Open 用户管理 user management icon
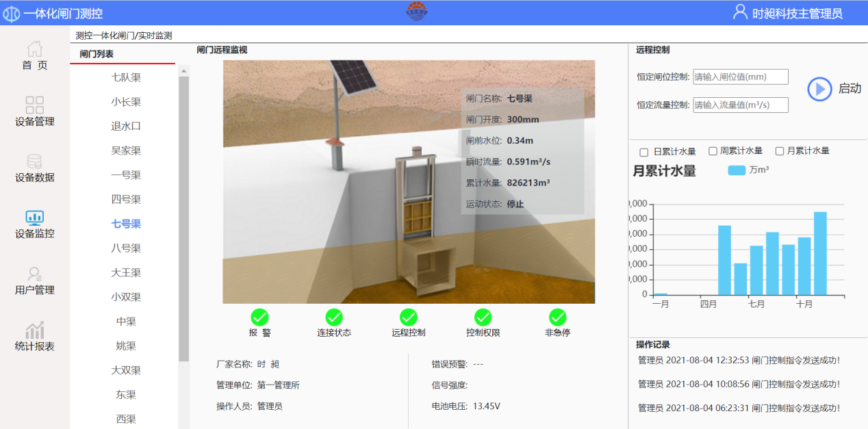Image resolution: width=868 pixels, height=429 pixels. pos(35,274)
